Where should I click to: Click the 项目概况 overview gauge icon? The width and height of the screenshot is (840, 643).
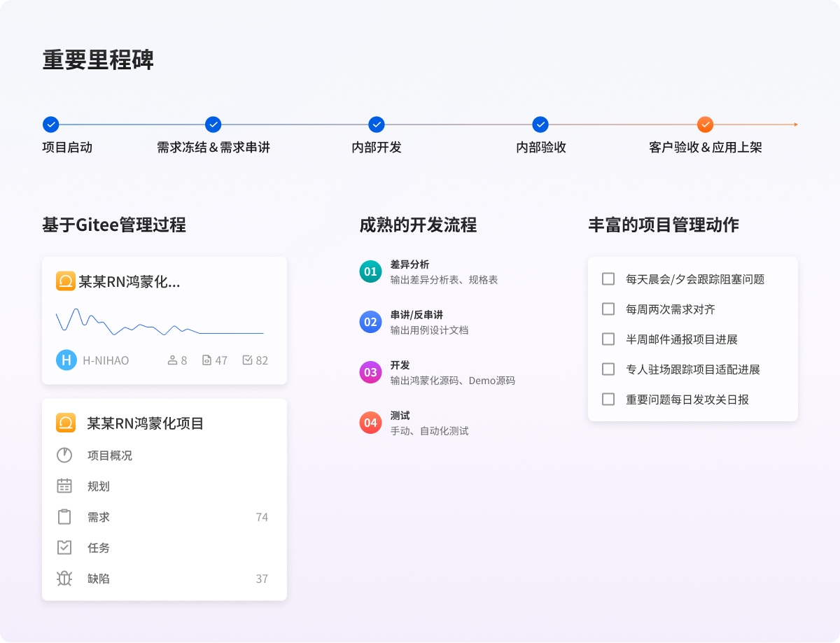point(64,455)
